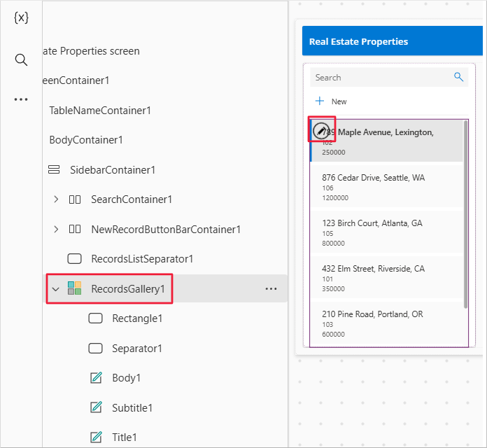Select Rectangle1 in the tree view
The width and height of the screenshot is (487, 448).
[x=137, y=318]
